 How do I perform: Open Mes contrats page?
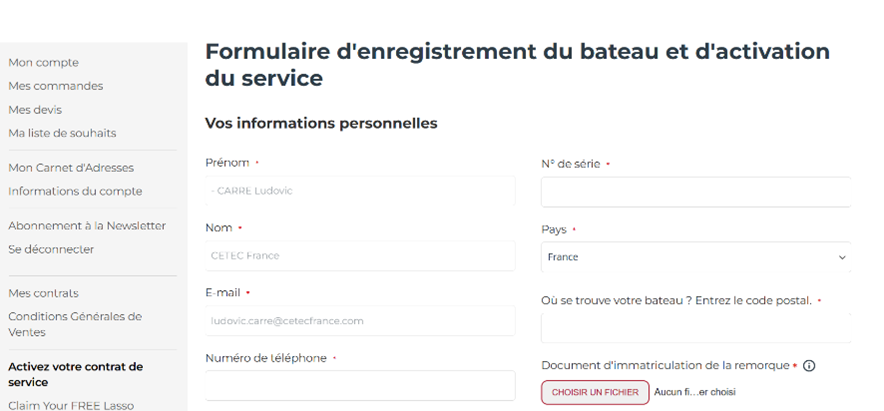[43, 293]
